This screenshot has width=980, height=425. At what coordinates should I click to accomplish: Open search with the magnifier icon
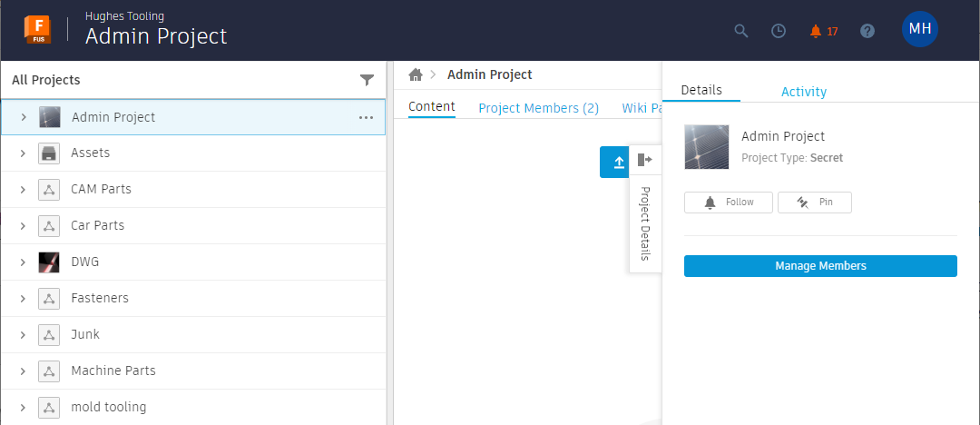point(741,31)
